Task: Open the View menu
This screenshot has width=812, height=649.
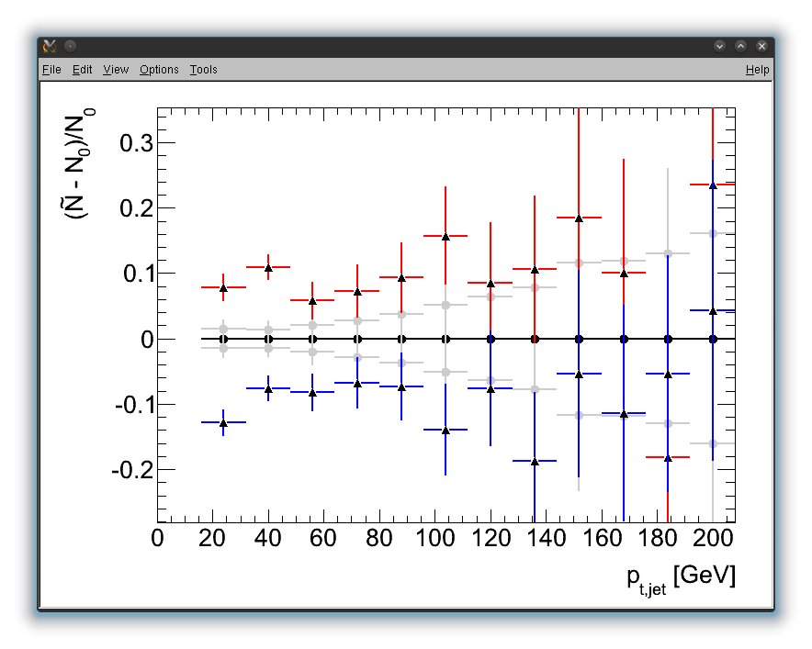Action: [x=116, y=70]
